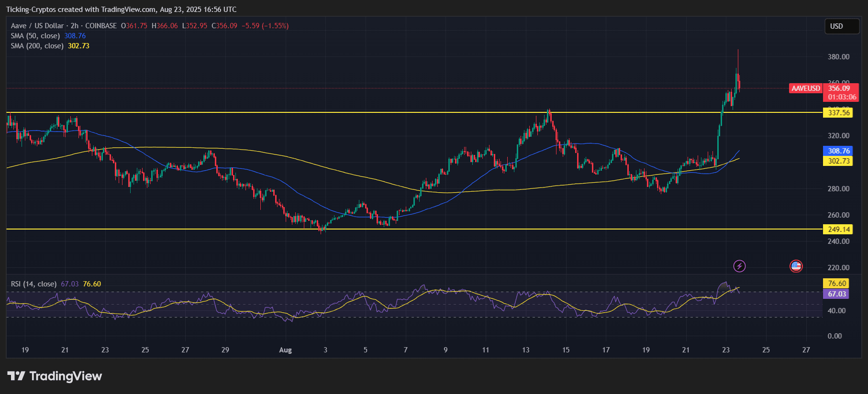This screenshot has width=868, height=394.
Task: Click the 337.56 resistance price label
Action: pyautogui.click(x=839, y=113)
